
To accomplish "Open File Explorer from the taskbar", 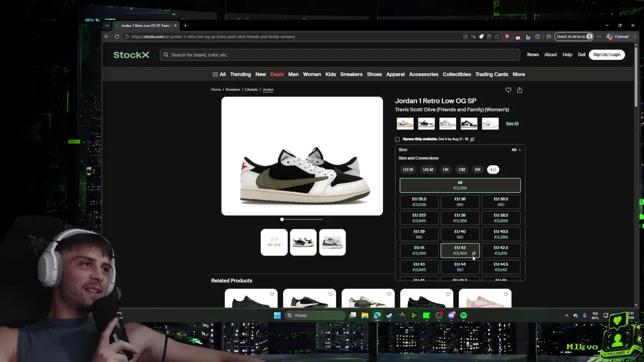I will tap(365, 315).
